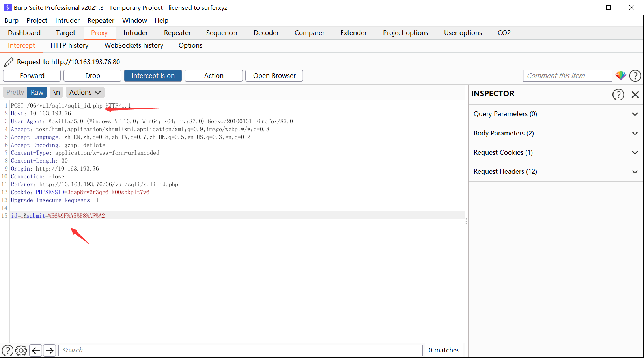Open the Project menu
Viewport: 644px width, 358px height.
point(37,20)
